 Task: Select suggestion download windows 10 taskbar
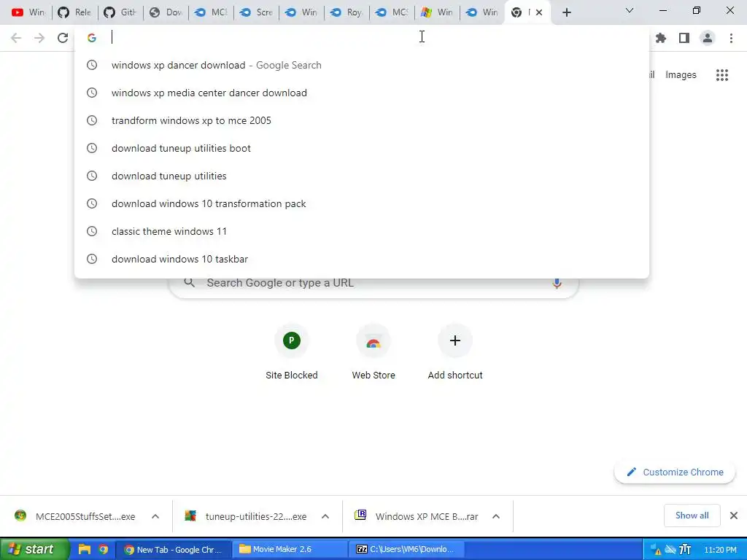[362, 259]
